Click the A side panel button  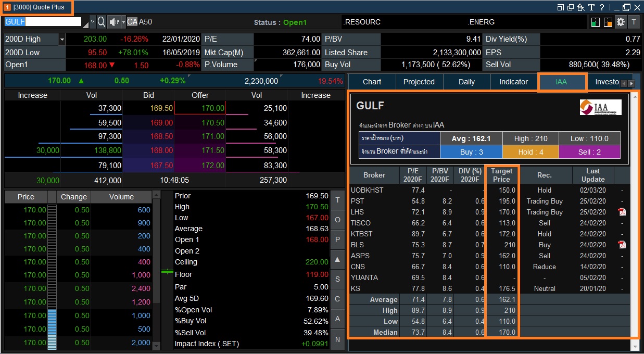(337, 319)
